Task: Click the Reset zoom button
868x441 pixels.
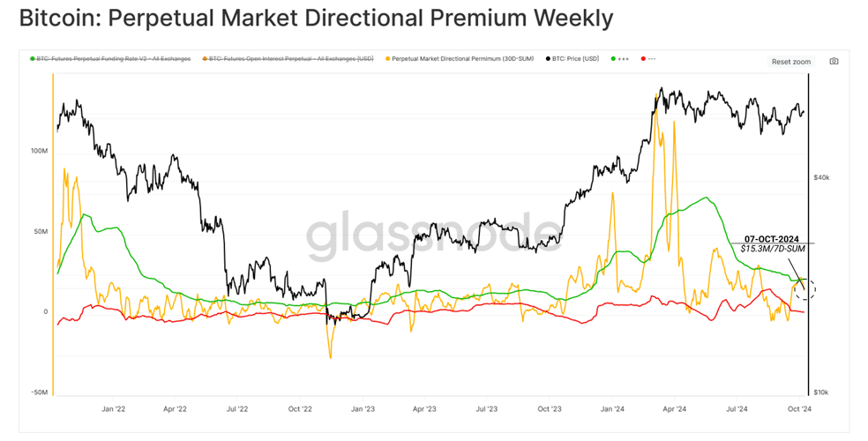Action: pos(791,62)
